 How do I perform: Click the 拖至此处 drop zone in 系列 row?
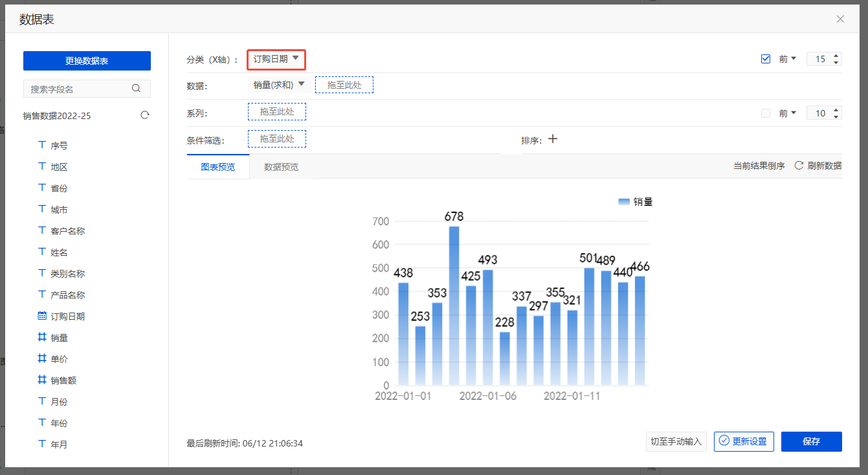pyautogui.click(x=277, y=112)
